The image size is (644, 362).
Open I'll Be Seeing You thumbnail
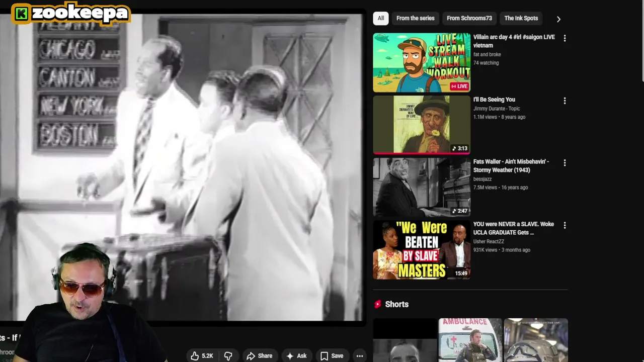[x=422, y=125]
